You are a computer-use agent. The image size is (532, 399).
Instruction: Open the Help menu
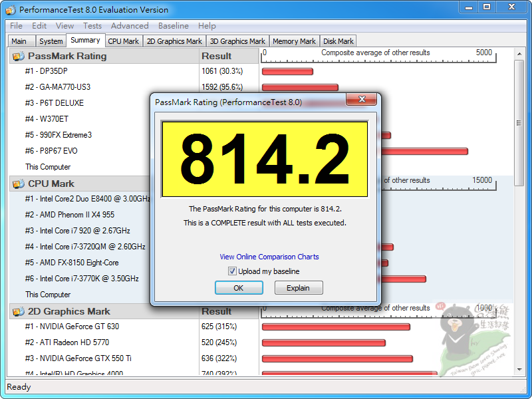207,26
